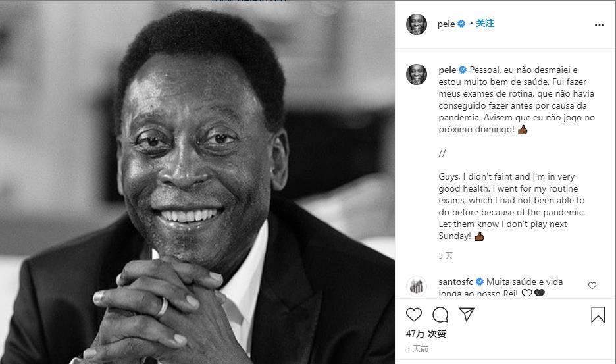Click the pele username in header
The height and width of the screenshot is (364, 616).
point(446,24)
